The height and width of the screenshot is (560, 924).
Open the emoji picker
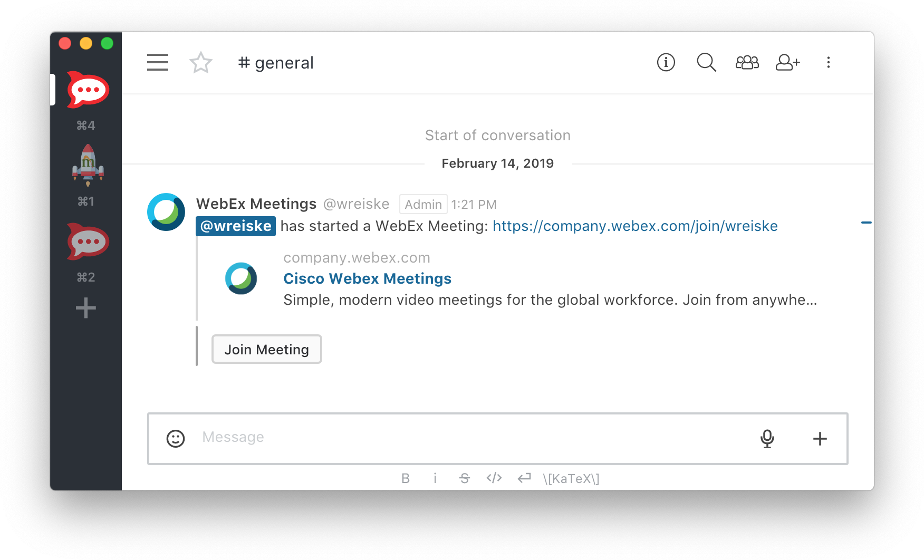coord(176,438)
